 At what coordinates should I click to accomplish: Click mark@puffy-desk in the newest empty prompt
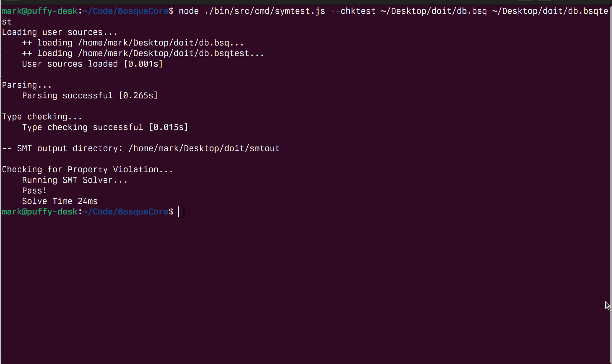tap(39, 212)
